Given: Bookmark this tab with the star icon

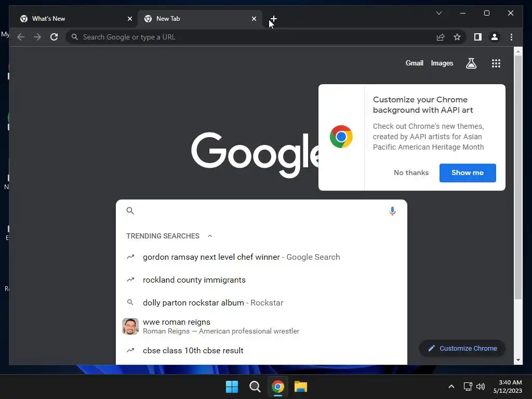Looking at the screenshot, I should [x=457, y=37].
